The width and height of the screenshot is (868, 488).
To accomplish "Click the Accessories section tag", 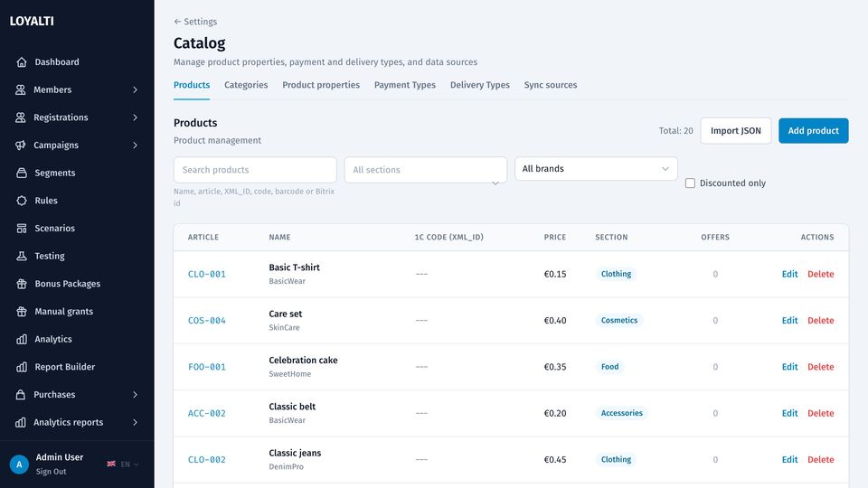I will tap(622, 413).
